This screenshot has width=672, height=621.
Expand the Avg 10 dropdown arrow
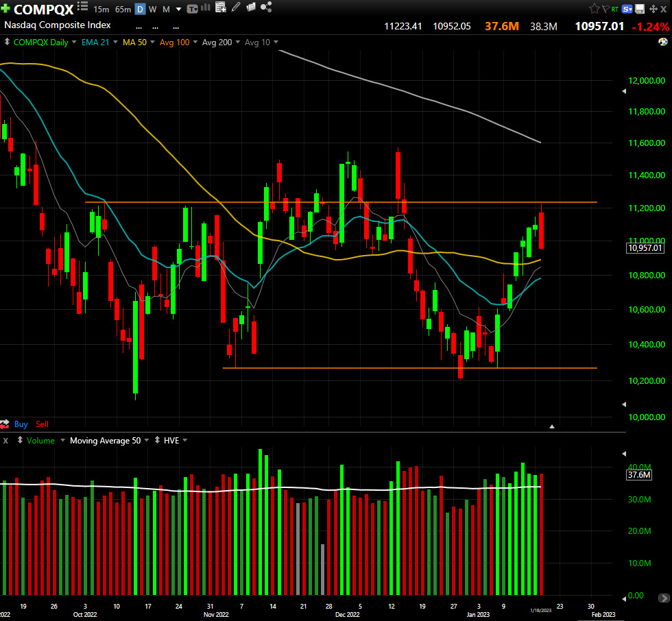pos(276,42)
